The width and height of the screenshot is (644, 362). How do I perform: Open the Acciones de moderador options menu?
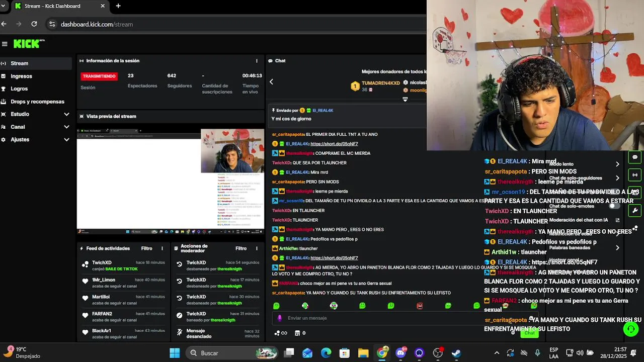(257, 248)
